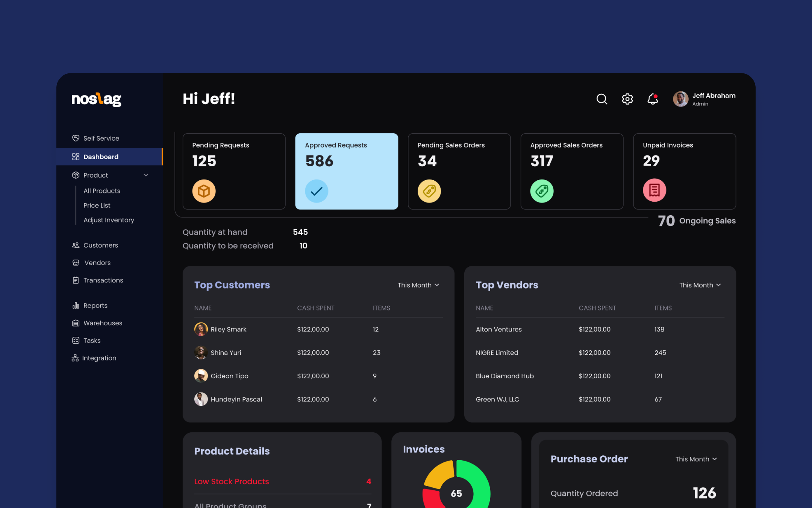Select the Unpaid Invoices card title
Image resolution: width=812 pixels, height=508 pixels.
[x=668, y=145]
